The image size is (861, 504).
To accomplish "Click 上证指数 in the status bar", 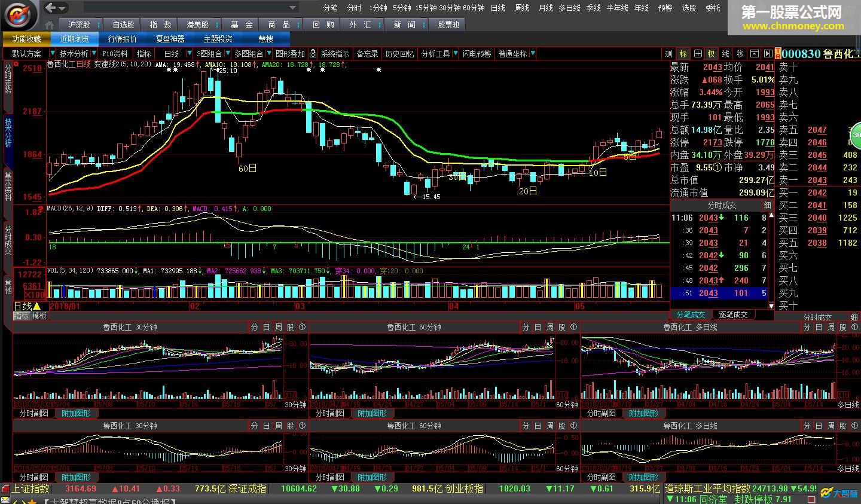I will 30,488.
